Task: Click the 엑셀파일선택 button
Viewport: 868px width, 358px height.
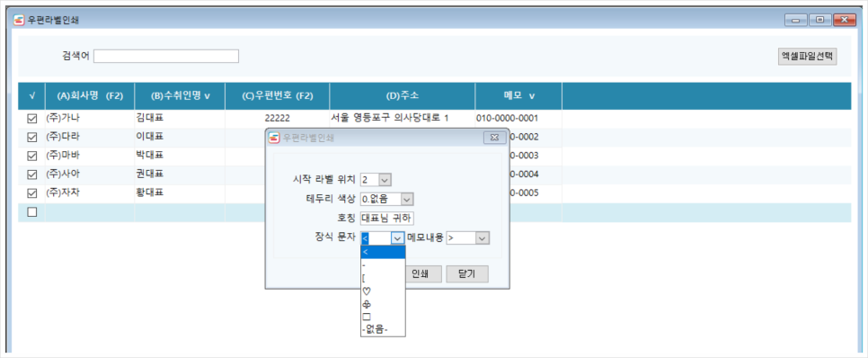Action: tap(808, 57)
